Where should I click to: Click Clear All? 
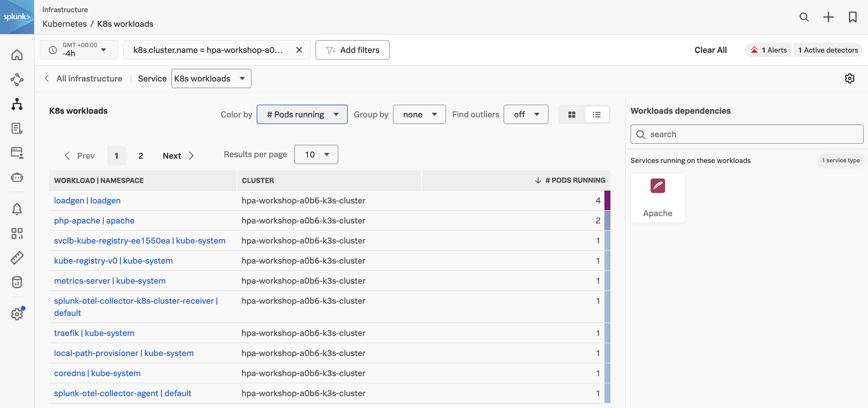tap(710, 50)
